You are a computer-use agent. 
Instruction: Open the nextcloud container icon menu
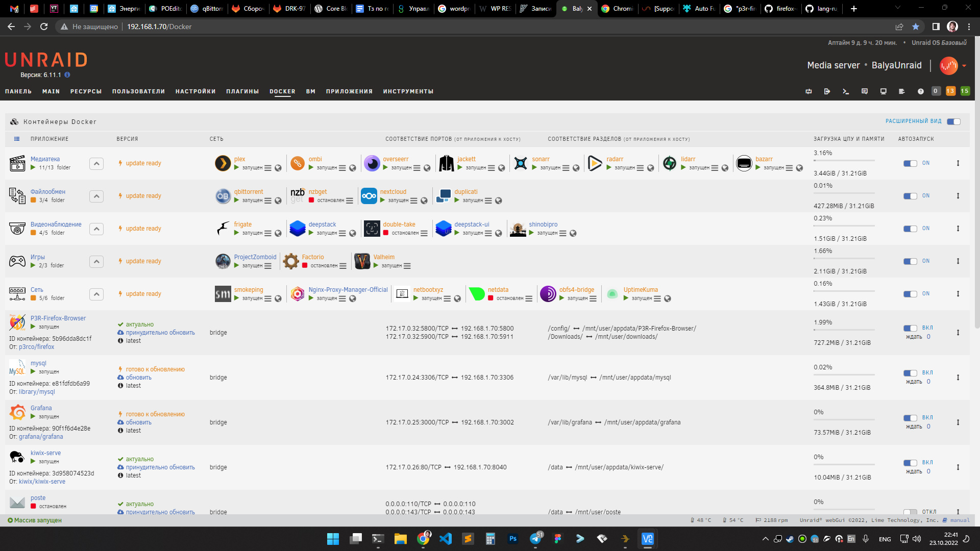(369, 196)
